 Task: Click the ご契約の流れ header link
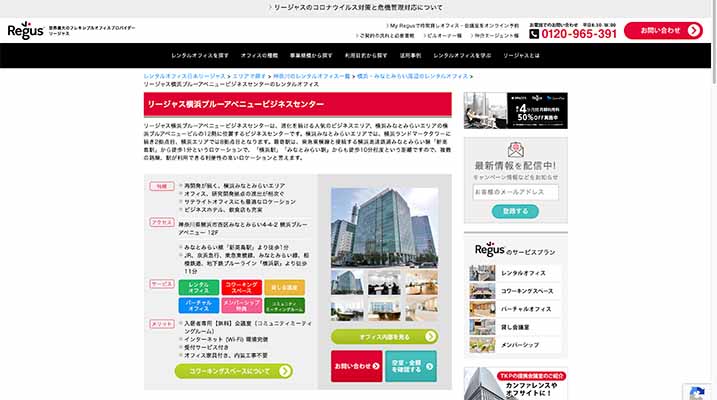[385, 36]
